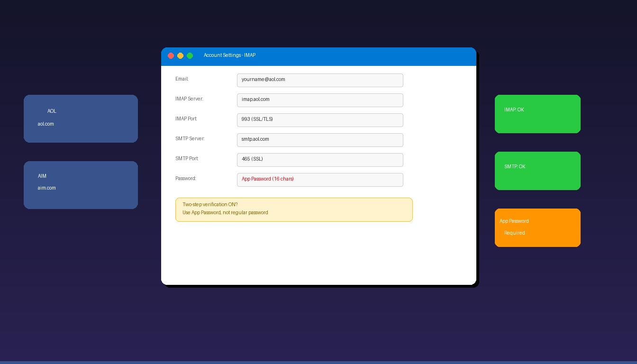Focus the Email field with yourname@aol.com
This screenshot has width=637, height=364.
pos(320,80)
